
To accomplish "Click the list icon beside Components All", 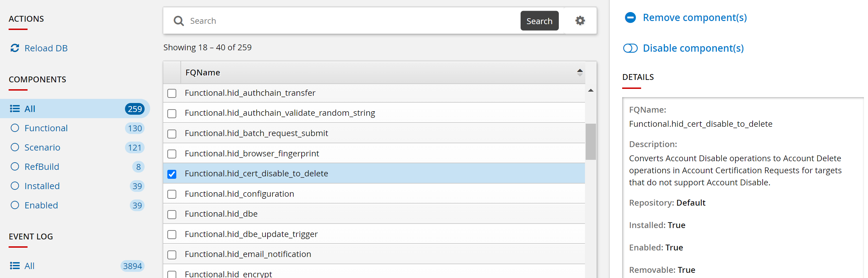I will pyautogui.click(x=15, y=109).
